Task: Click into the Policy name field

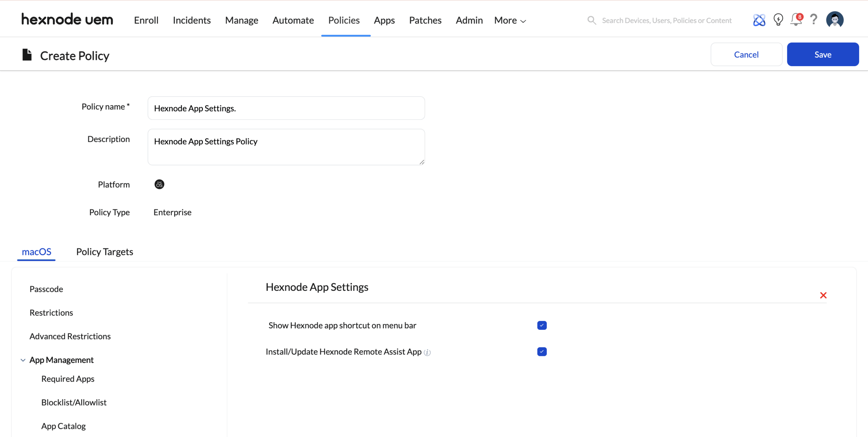Action: tap(286, 108)
